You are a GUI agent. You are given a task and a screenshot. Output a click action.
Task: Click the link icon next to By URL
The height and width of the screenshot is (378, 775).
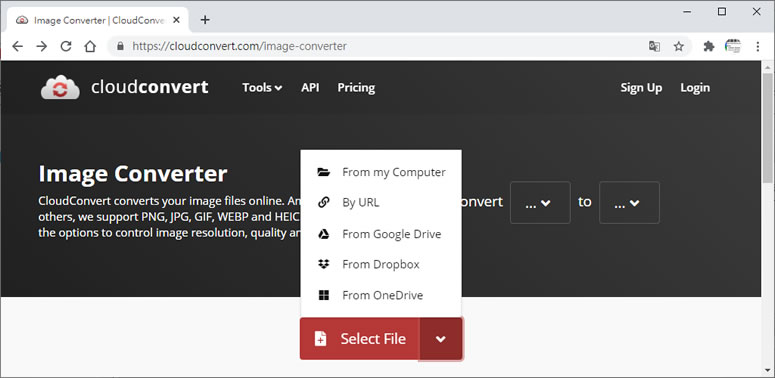pyautogui.click(x=323, y=203)
